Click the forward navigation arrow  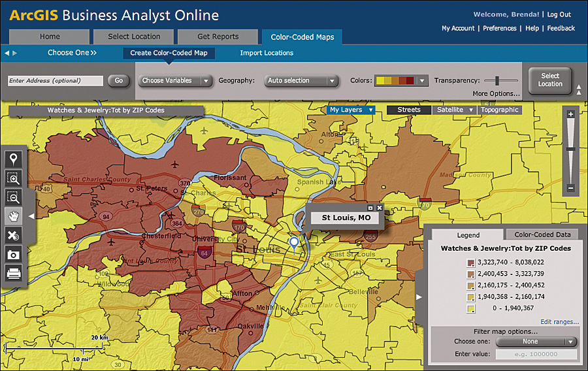click(14, 53)
